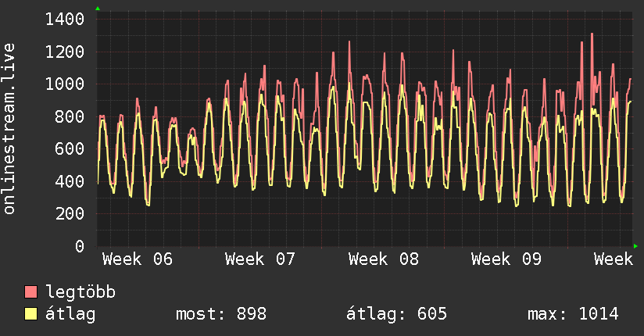Click the 1000 y-axis label
This screenshot has width=644, height=336.
click(x=65, y=84)
